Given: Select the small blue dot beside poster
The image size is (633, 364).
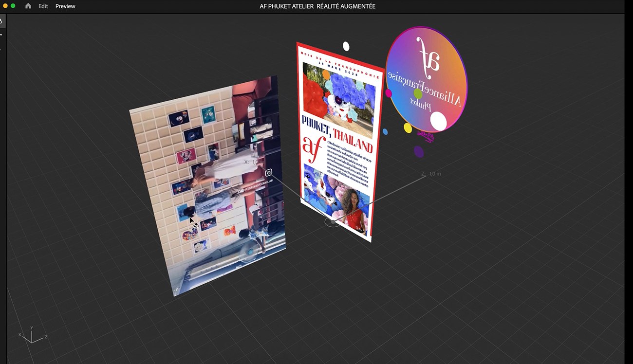Looking at the screenshot, I should click(x=385, y=132).
